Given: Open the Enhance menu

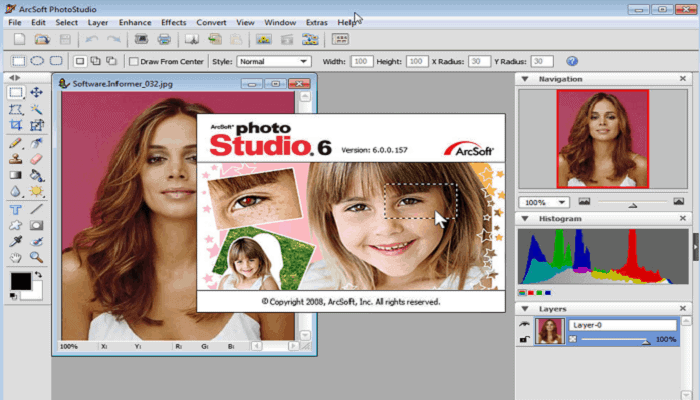Looking at the screenshot, I should [x=135, y=22].
